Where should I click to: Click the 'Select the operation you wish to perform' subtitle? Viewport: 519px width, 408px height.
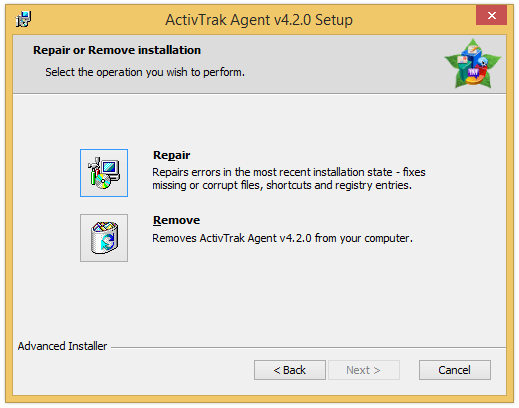(145, 72)
